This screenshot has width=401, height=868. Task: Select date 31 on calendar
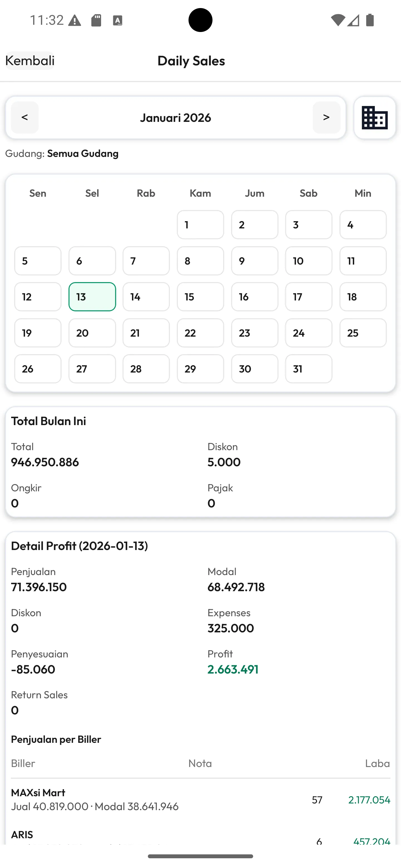pos(309,369)
